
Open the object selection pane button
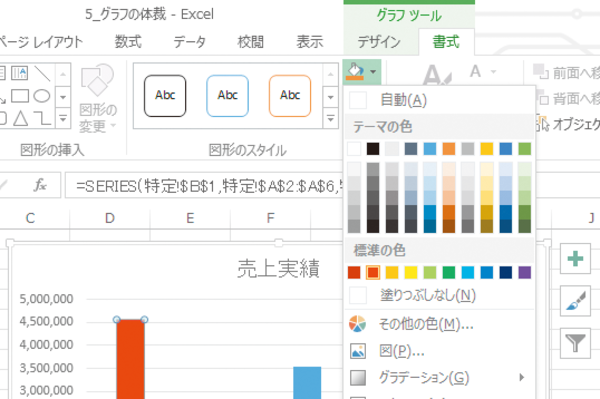click(568, 124)
